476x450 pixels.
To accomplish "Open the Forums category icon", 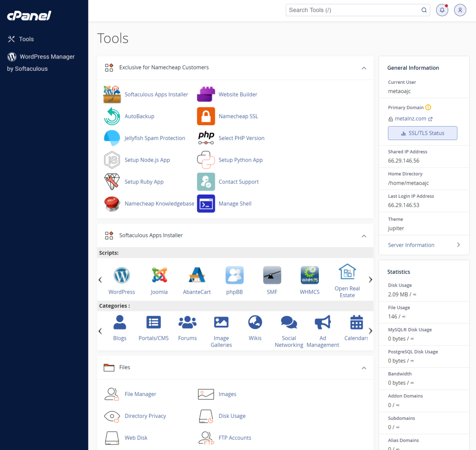I will (x=188, y=322).
